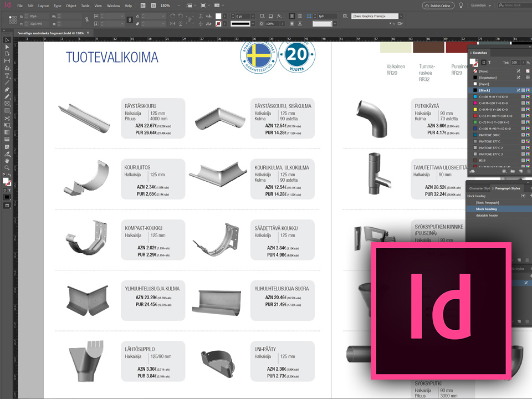Open the stroke weight 0 pt dropdown
Screen dimensions: 532x399
click(x=253, y=16)
